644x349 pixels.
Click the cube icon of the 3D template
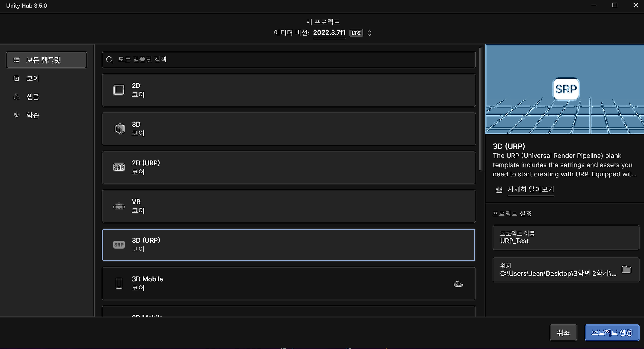[x=120, y=129]
